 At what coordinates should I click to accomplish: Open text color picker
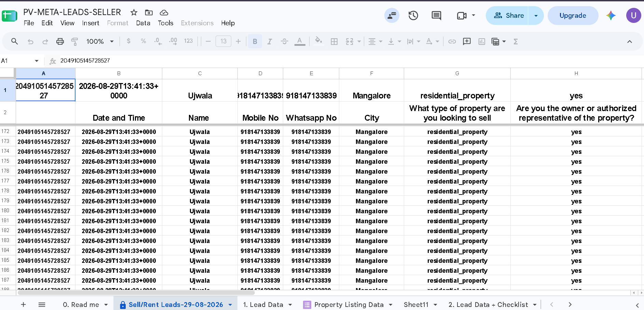300,41
